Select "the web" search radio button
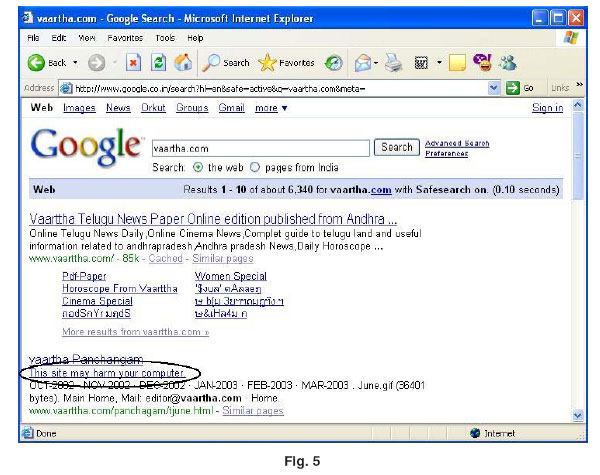This screenshot has width=600, height=475. point(197,166)
